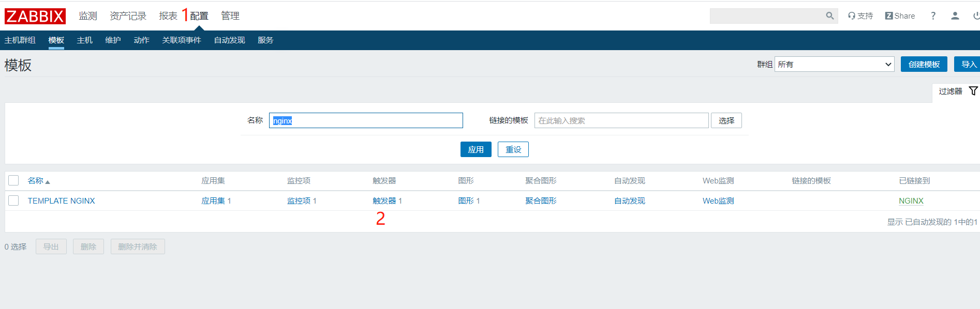The image size is (980, 309).
Task: Click the 导入 button
Action: point(968,64)
